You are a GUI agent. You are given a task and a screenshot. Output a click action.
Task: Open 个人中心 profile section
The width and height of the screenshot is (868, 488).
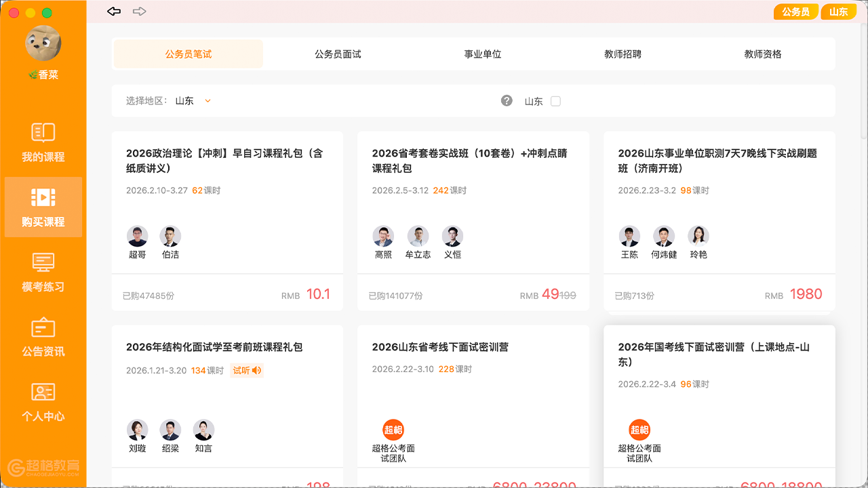coord(43,401)
